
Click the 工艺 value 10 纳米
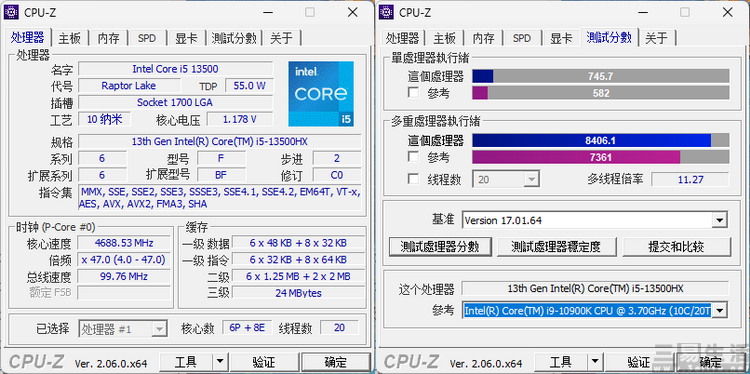click(x=104, y=119)
